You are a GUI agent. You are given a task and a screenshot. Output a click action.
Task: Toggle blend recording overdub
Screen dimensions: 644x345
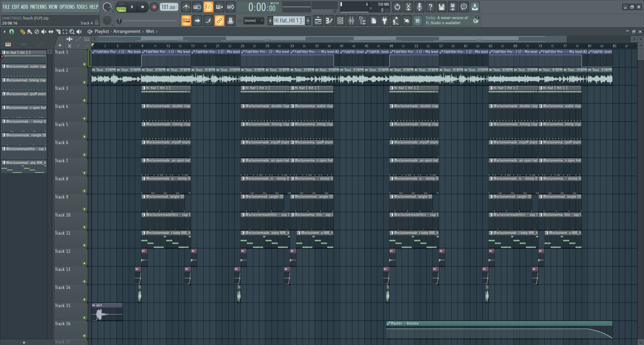(x=219, y=7)
